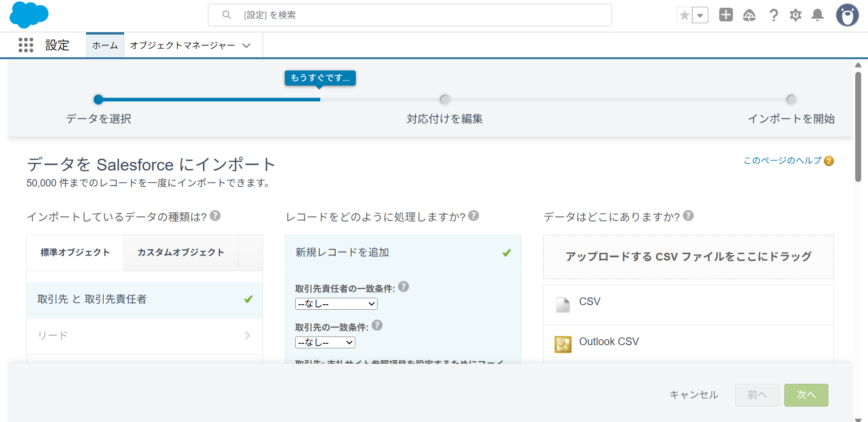The width and height of the screenshot is (868, 422).
Task: Click the page vertical scrollbar thumb
Action: point(858,127)
